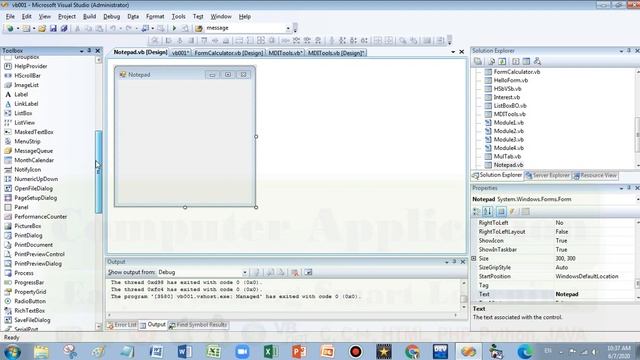Select Notepad.vb in Solution Explorer

508,165
